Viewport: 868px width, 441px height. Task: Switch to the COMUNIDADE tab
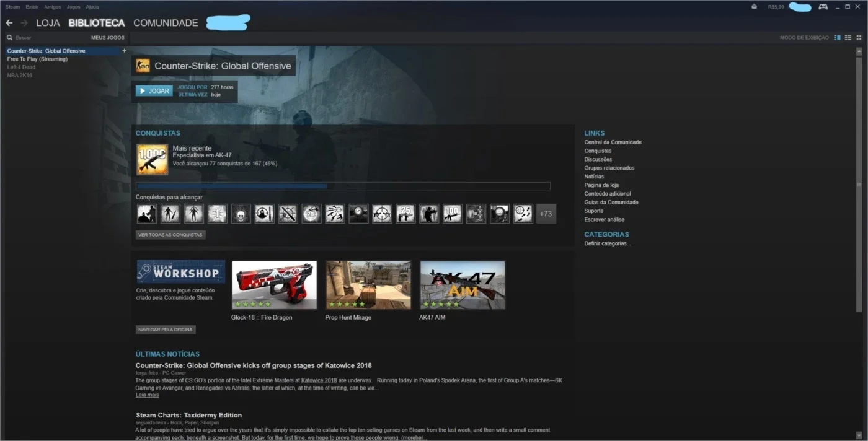166,23
